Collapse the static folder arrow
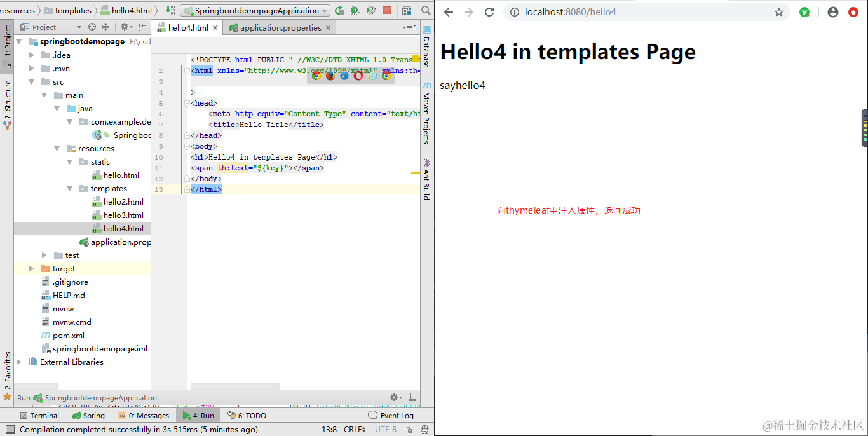The width and height of the screenshot is (868, 436). [x=70, y=162]
